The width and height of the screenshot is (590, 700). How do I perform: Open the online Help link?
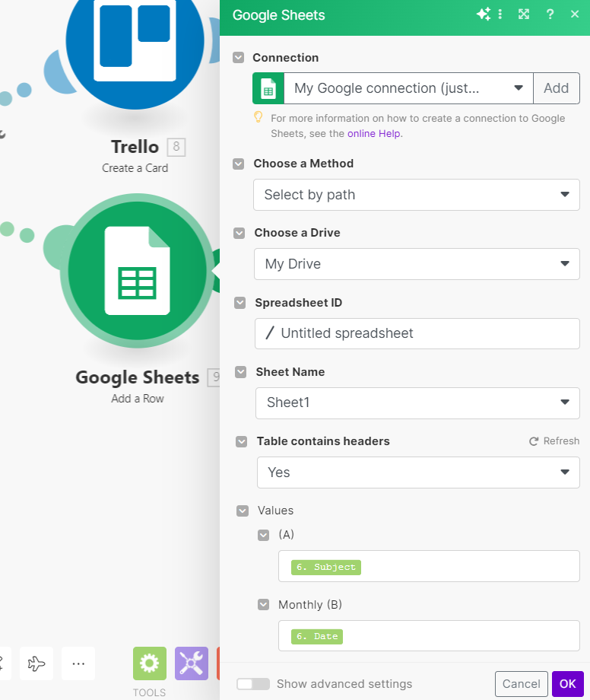point(375,133)
